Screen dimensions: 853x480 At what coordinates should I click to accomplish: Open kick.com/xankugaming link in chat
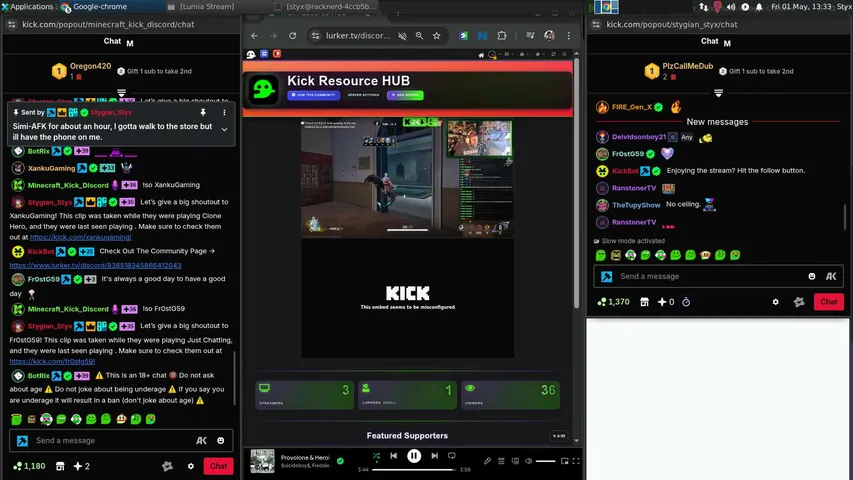(x=81, y=237)
